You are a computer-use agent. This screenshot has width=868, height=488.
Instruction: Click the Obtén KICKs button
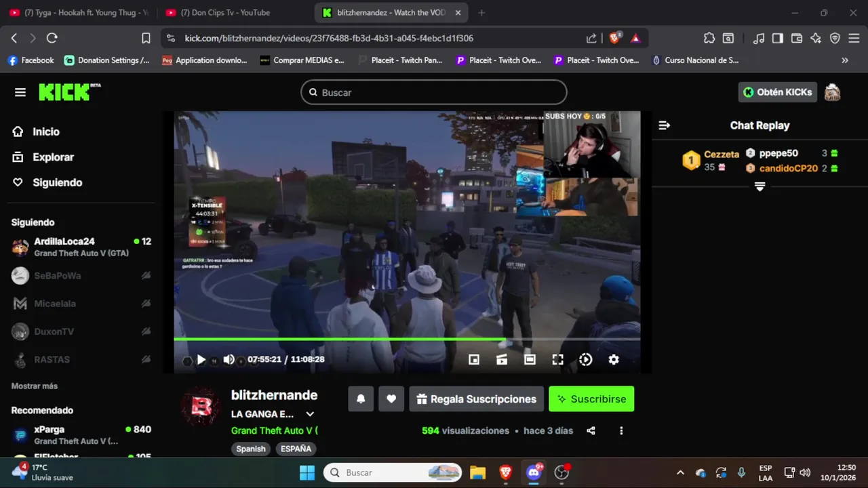coord(778,92)
